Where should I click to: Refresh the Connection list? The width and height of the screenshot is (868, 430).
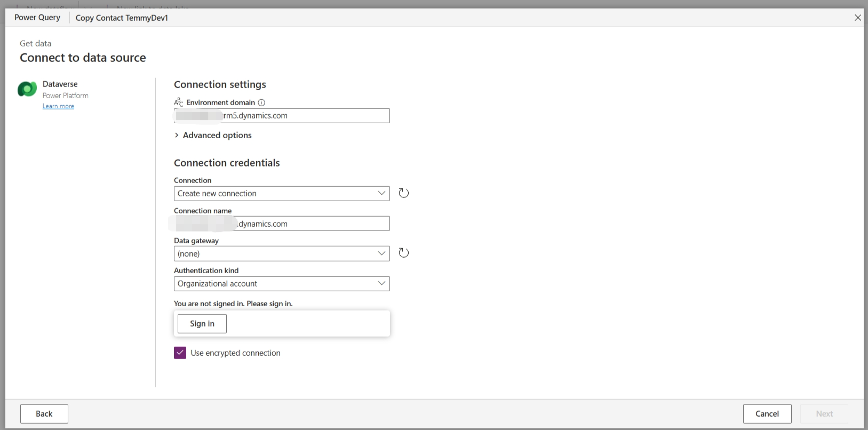click(x=404, y=193)
